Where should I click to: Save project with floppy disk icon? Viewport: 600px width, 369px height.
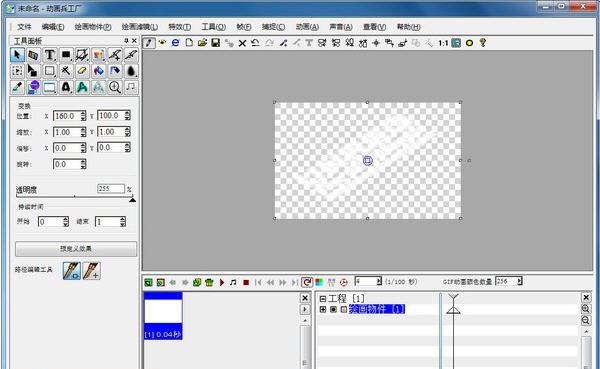click(215, 42)
